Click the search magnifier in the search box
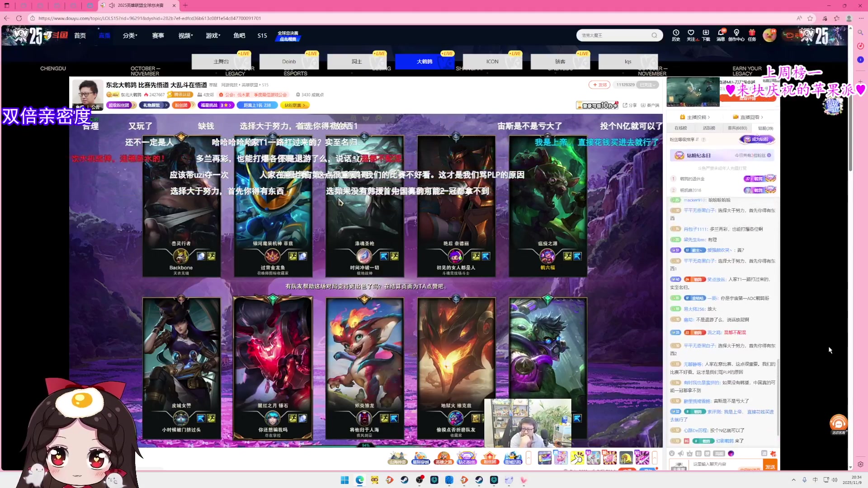Screen dimensions: 868x488 point(654,35)
